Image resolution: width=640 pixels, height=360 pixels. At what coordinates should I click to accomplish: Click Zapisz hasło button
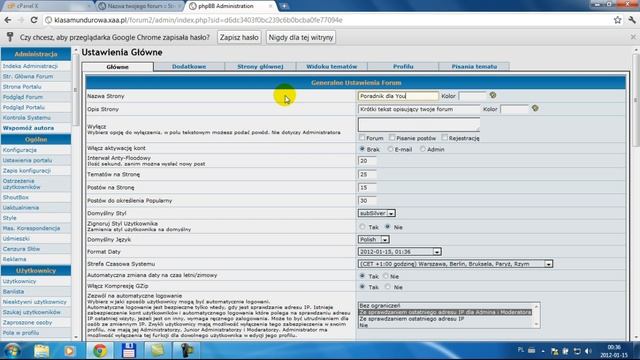pyautogui.click(x=239, y=38)
